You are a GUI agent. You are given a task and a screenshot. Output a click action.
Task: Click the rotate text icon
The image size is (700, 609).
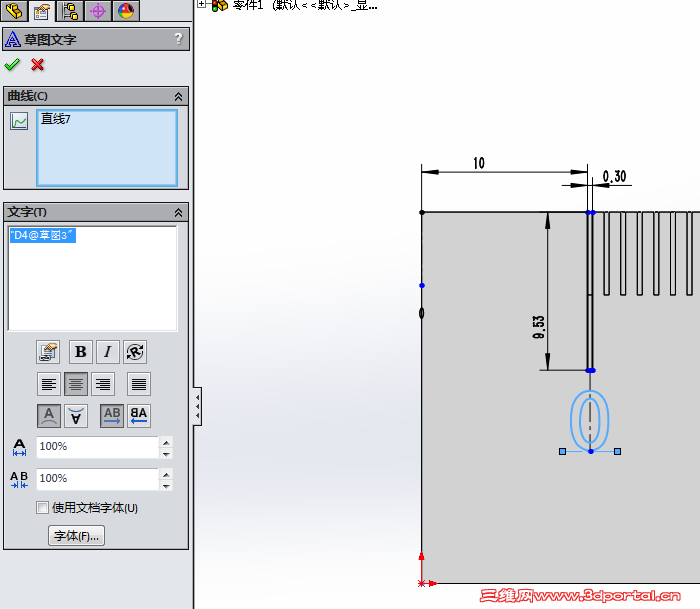pyautogui.click(x=135, y=352)
